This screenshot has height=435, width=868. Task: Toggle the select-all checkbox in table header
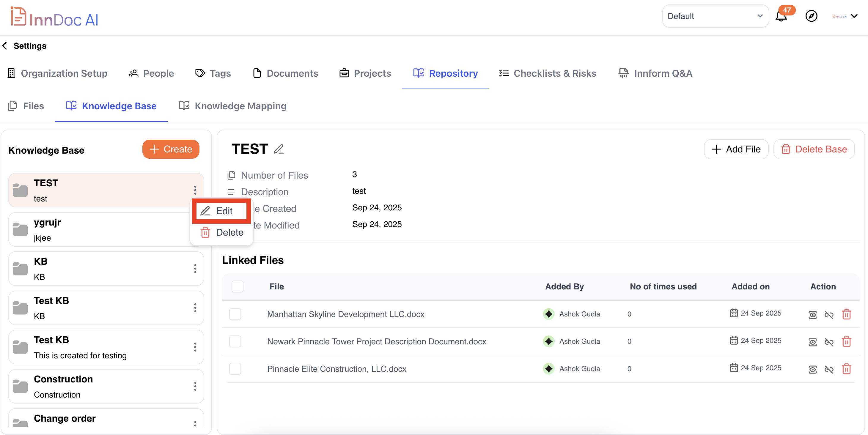click(237, 286)
